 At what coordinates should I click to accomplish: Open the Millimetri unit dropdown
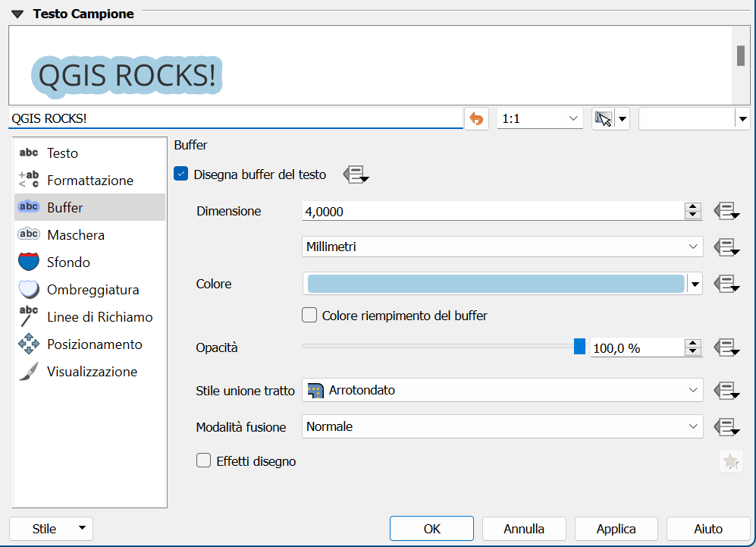pyautogui.click(x=503, y=247)
